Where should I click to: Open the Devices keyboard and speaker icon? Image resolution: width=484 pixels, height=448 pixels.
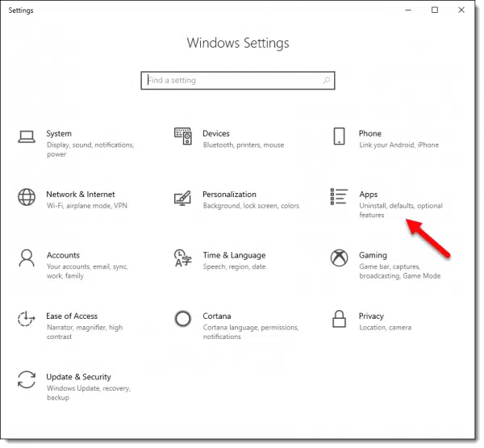click(183, 136)
